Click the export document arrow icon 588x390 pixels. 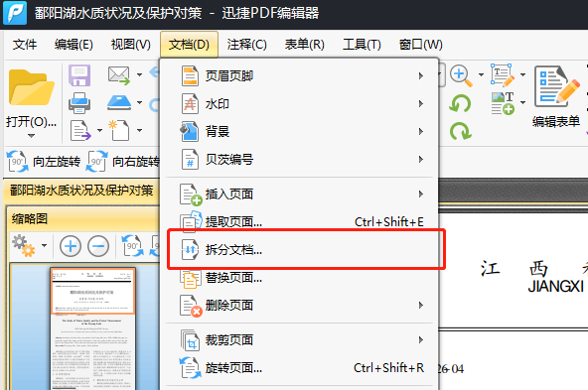80,130
